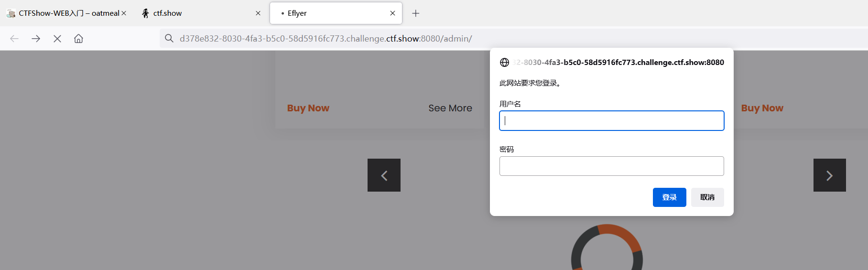This screenshot has height=270, width=868.
Task: Click the left Buy Now link
Action: point(308,108)
